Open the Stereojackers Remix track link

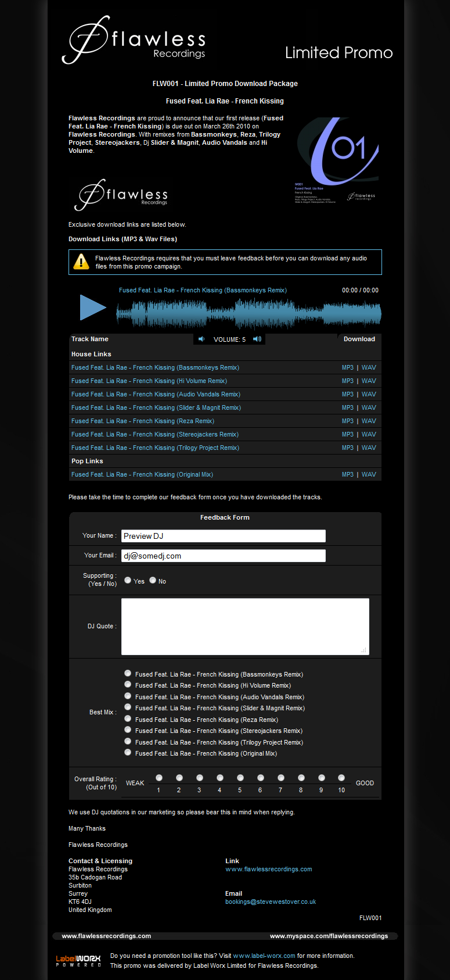(x=155, y=434)
